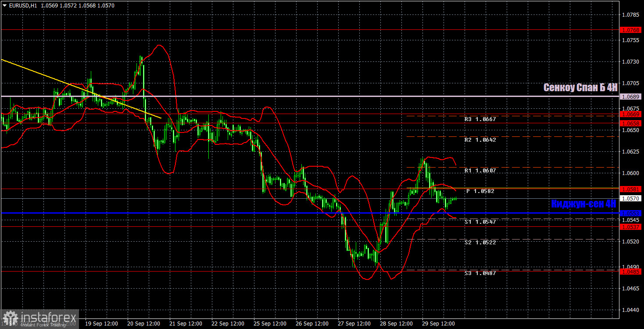Click the 27 Sep 12:00 time label
Viewport: 644px width, 329px height.
tap(354, 324)
